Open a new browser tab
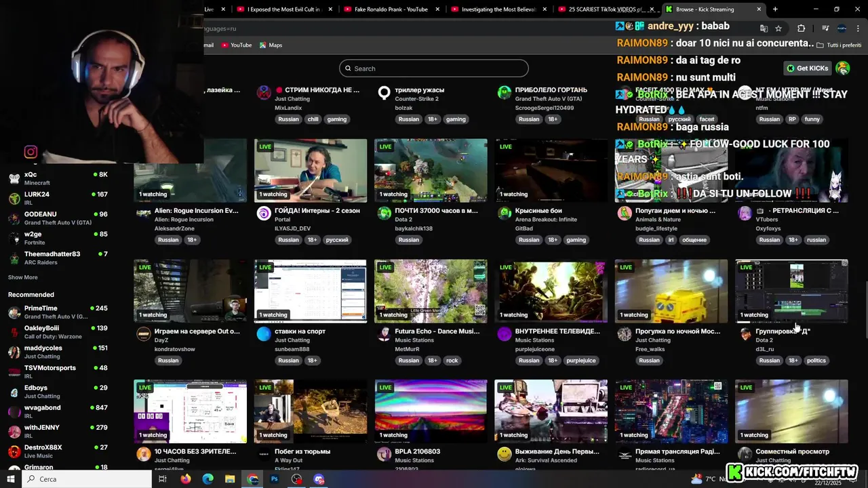Screen dimensions: 868x488 (x=775, y=9)
